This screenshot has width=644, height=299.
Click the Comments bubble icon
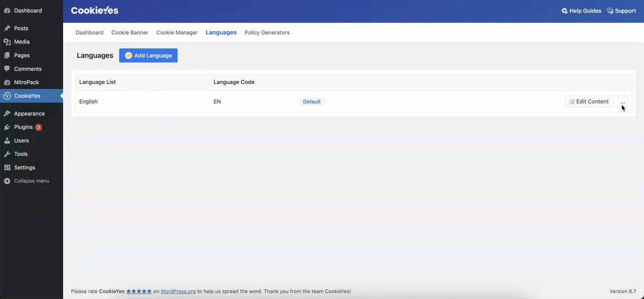(x=7, y=69)
